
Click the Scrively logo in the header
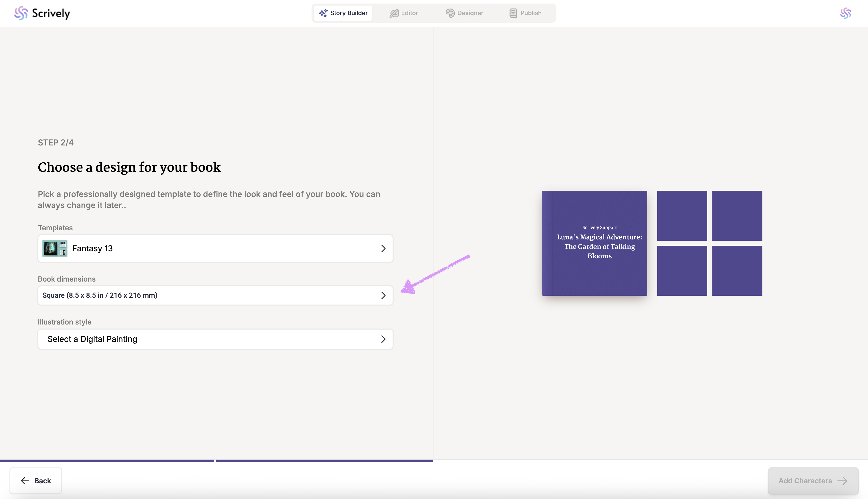point(42,13)
